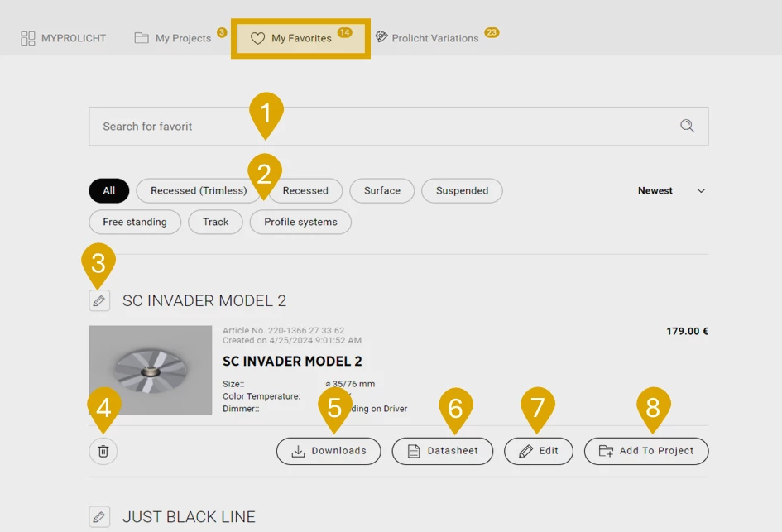The image size is (782, 532).
Task: Click the Downloads button
Action: coord(329,451)
